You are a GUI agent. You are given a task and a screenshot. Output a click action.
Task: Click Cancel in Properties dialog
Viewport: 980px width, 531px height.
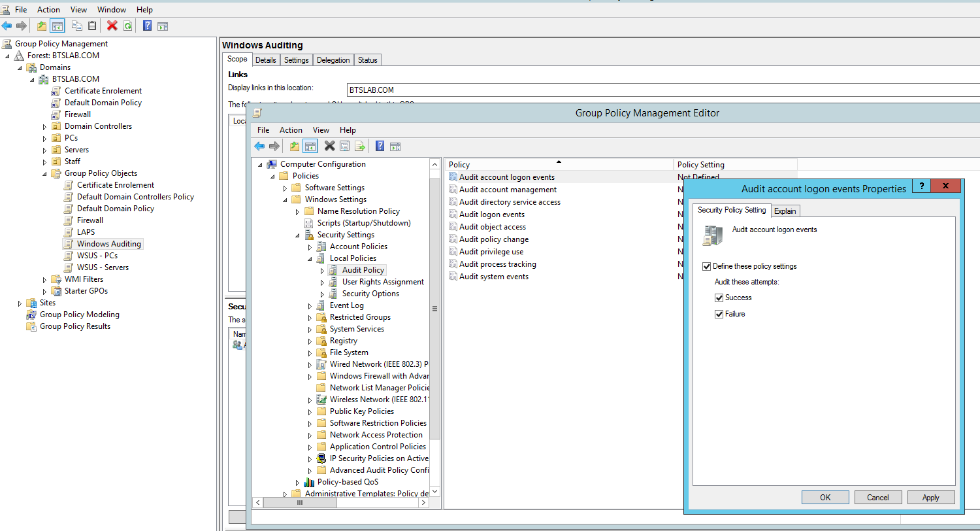pos(878,497)
